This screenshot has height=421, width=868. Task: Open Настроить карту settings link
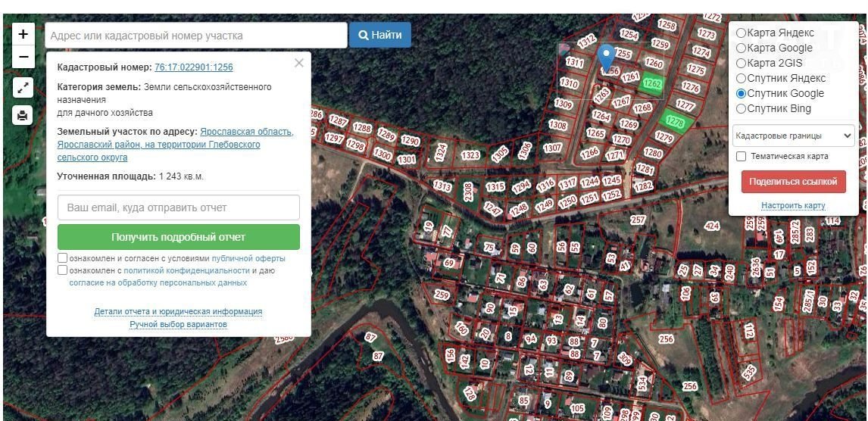pos(793,205)
